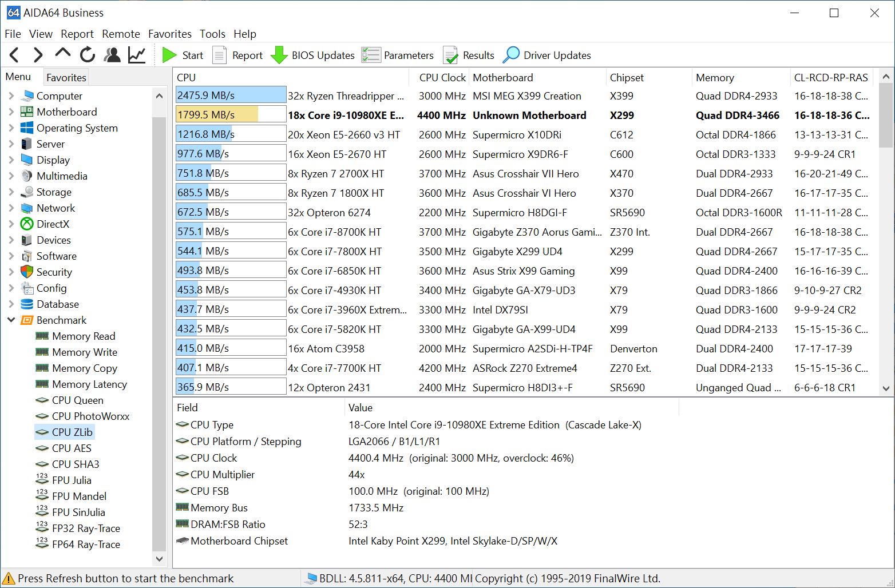
Task: Select the Devices icon in tree
Action: pyautogui.click(x=27, y=240)
